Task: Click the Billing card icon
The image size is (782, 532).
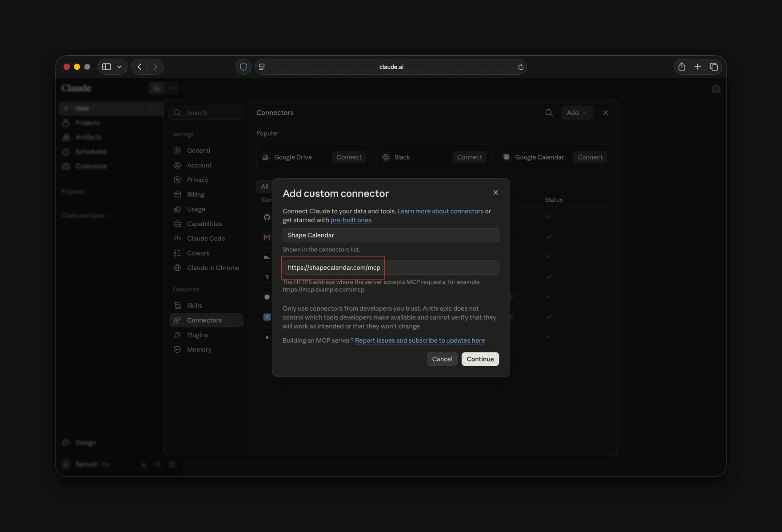Action: coord(177,195)
